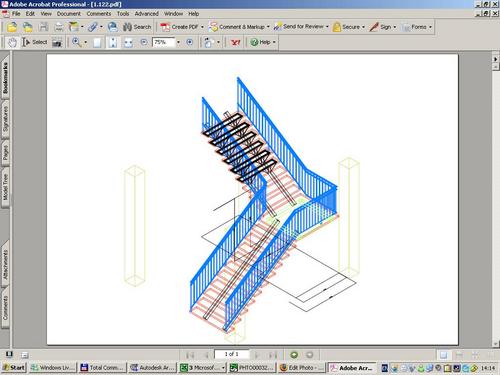Click the Fit Width icon

point(128,42)
